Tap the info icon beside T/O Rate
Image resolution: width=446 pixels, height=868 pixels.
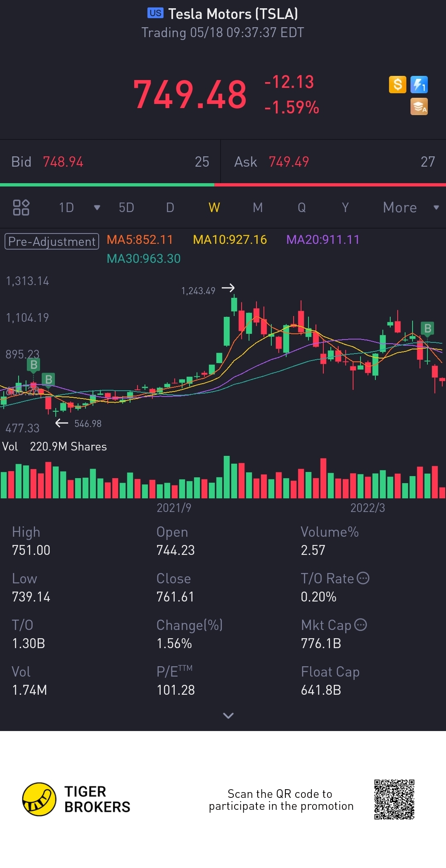[363, 578]
